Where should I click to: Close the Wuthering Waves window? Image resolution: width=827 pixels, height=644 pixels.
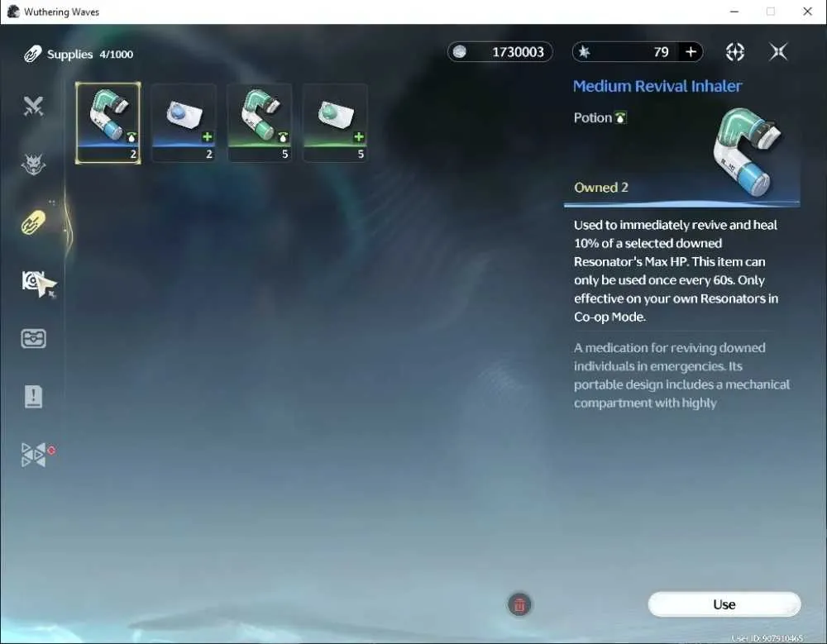(807, 12)
